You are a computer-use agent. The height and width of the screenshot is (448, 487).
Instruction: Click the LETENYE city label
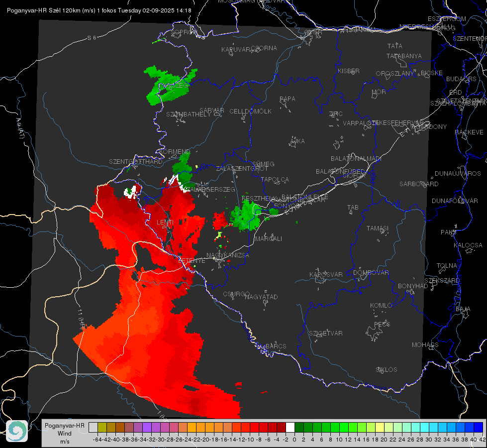192,261
